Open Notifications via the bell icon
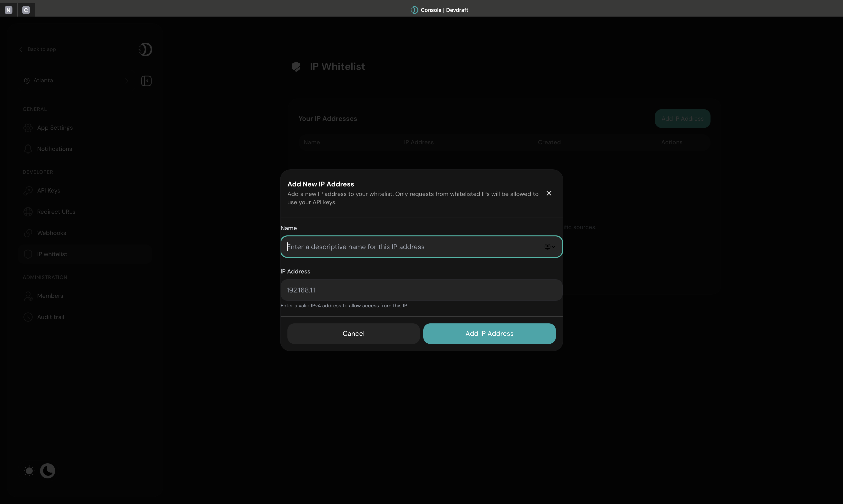Viewport: 843px width, 504px height. 28,149
